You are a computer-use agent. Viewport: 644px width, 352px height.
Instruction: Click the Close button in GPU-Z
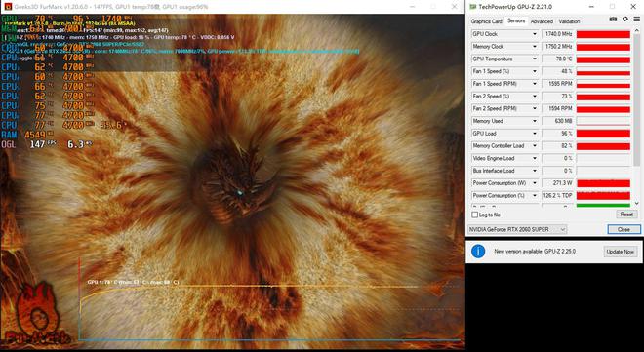pyautogui.click(x=624, y=229)
